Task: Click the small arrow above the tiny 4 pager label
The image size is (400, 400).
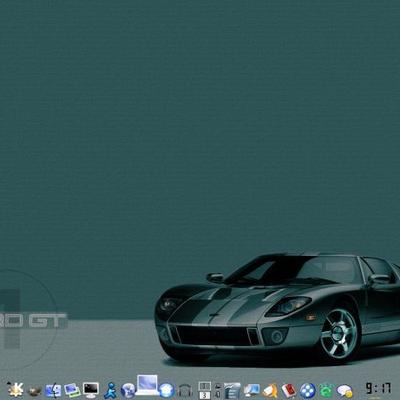Action: tap(218, 387)
